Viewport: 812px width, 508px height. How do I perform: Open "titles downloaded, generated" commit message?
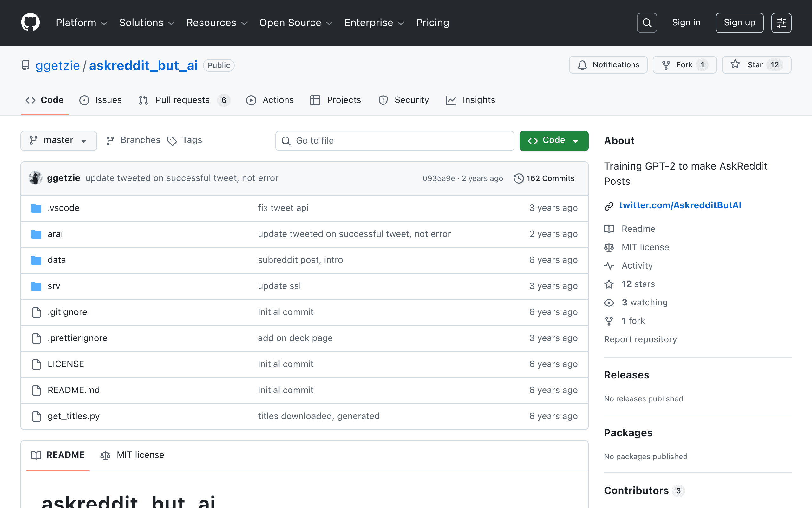pos(319,416)
